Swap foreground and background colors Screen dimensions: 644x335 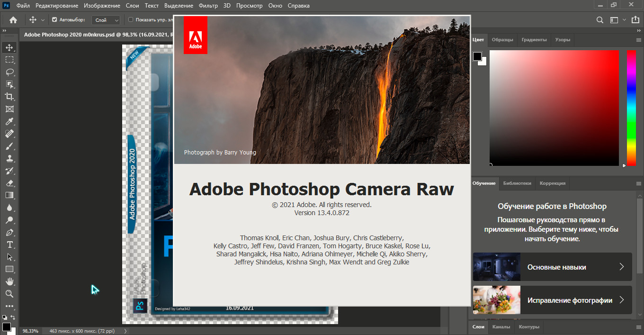(x=13, y=317)
